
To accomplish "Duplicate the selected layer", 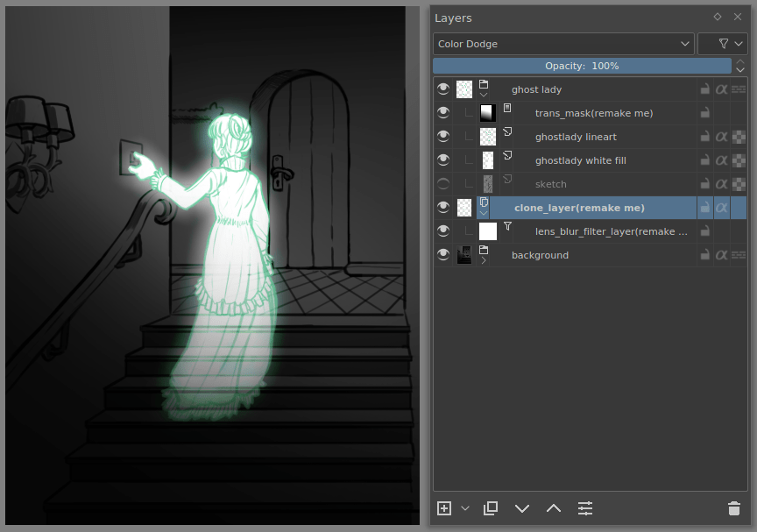I will [491, 508].
